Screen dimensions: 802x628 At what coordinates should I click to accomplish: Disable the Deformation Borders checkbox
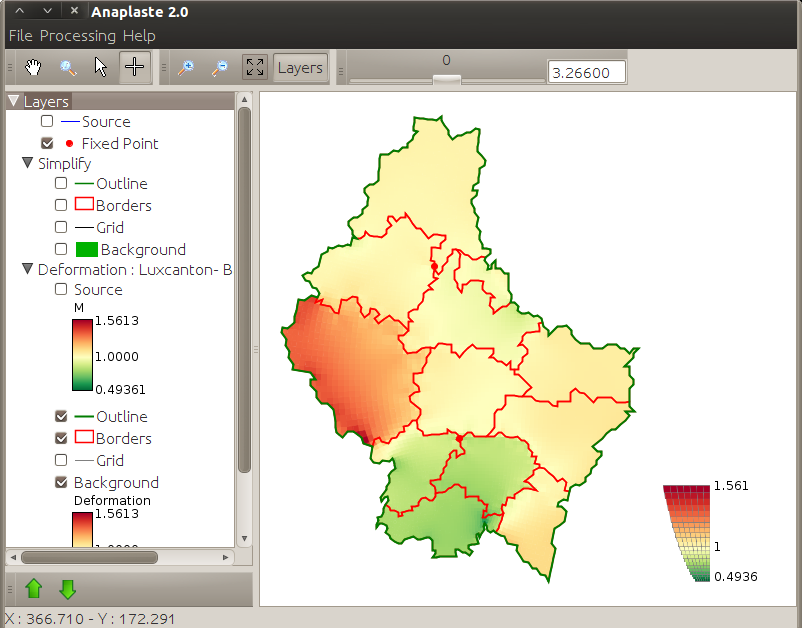(x=61, y=438)
